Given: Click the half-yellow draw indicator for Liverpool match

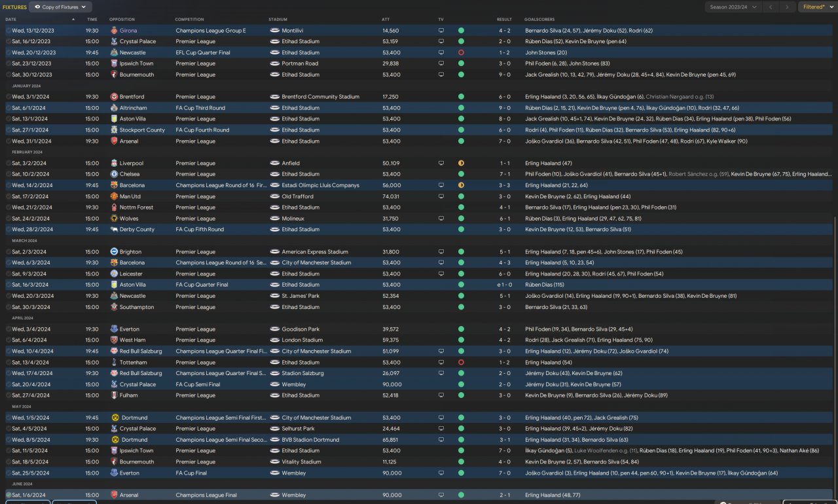Looking at the screenshot, I should click(461, 164).
